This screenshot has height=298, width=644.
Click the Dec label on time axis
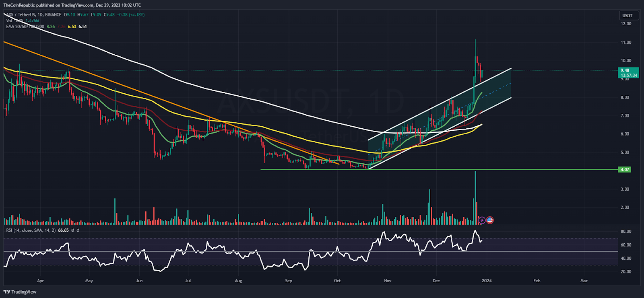[436, 281]
